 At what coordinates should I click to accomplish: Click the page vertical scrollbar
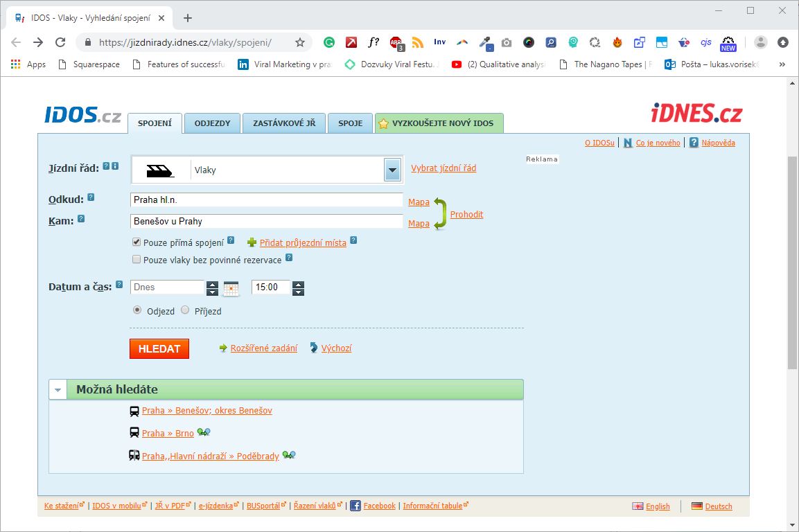point(793,263)
